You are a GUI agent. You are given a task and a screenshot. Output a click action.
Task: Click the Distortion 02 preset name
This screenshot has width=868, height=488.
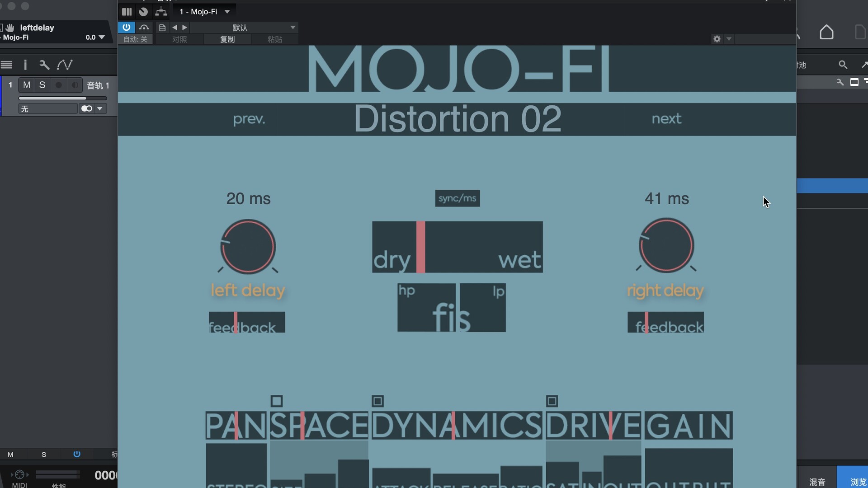tap(458, 119)
